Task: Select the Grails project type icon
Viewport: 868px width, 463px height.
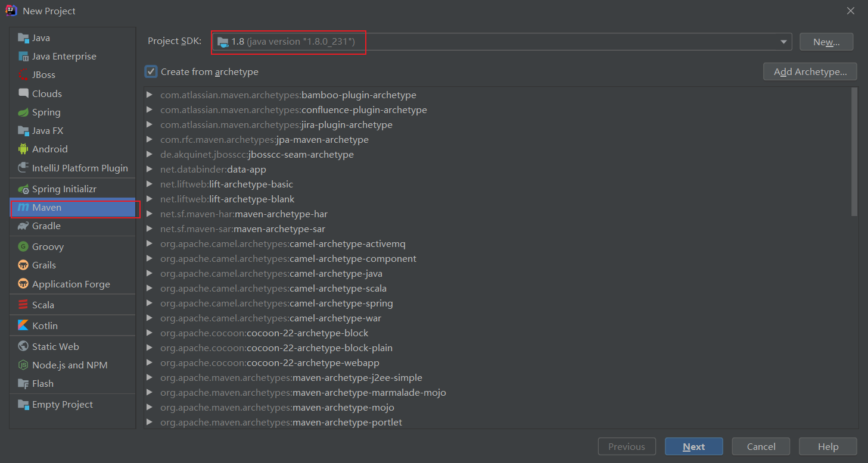Action: (x=23, y=265)
